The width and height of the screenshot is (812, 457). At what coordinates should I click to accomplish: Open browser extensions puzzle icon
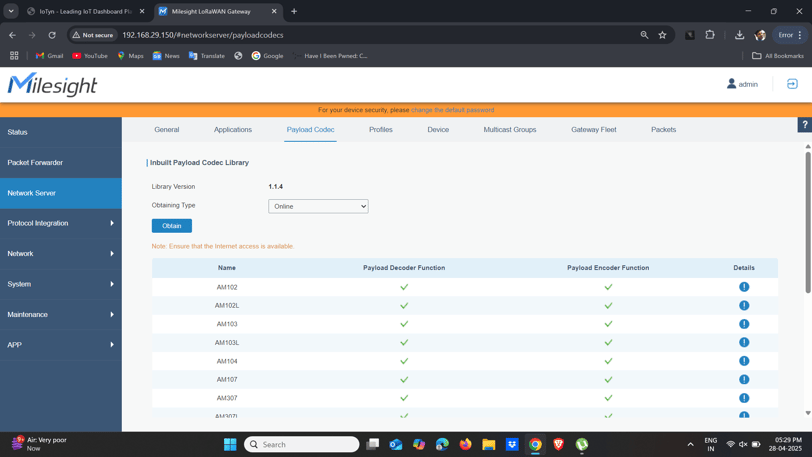click(710, 35)
